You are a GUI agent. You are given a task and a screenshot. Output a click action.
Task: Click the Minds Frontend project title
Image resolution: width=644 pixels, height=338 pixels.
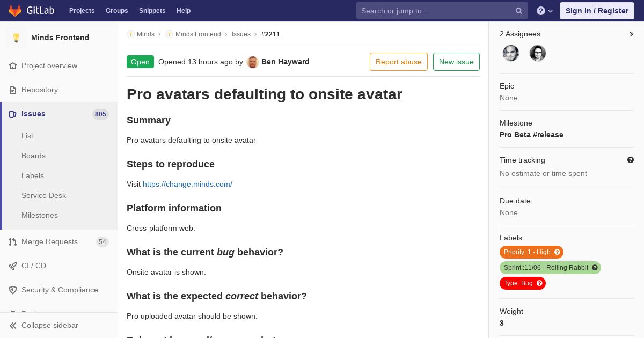(x=60, y=38)
